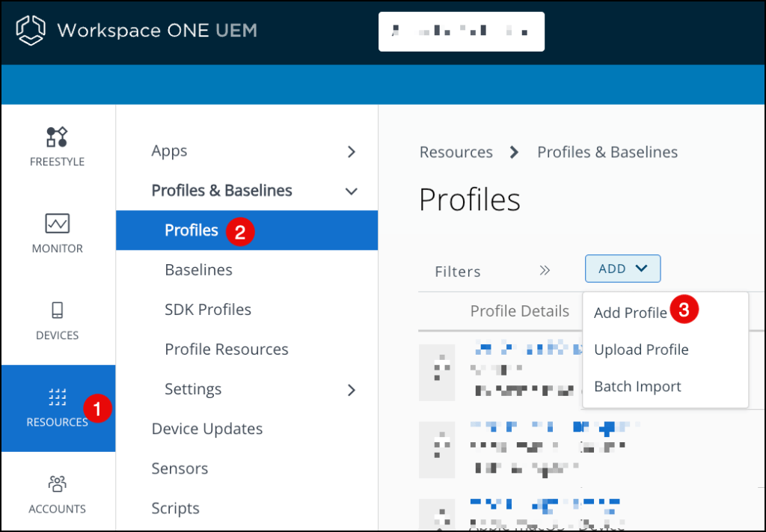Expand the Apps submenu chevron
The width and height of the screenshot is (766, 532).
click(352, 152)
